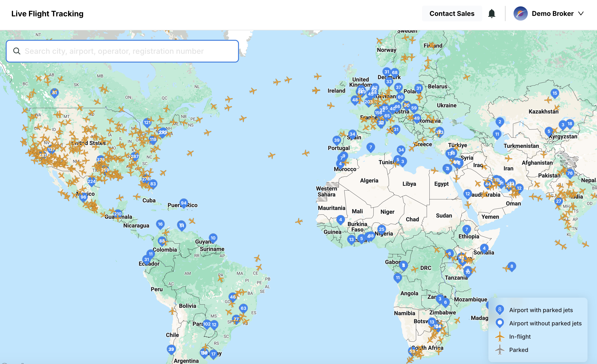The width and height of the screenshot is (597, 364).
Task: Click the Airport with parked jets label
Action: [x=541, y=310]
